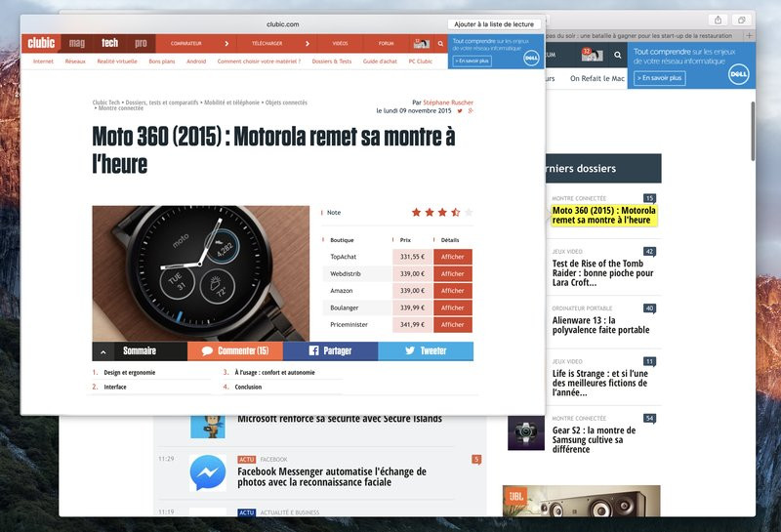Click the star rating under Note
781x532 pixels.
click(x=442, y=212)
